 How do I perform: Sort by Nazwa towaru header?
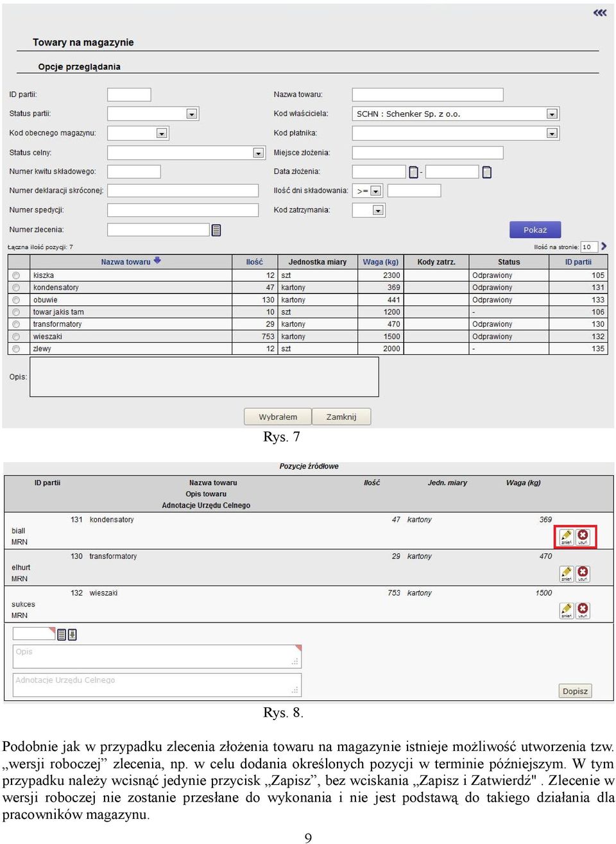coord(126,262)
